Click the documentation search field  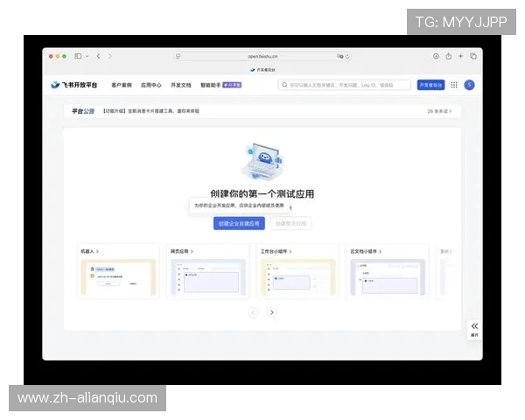pos(345,85)
